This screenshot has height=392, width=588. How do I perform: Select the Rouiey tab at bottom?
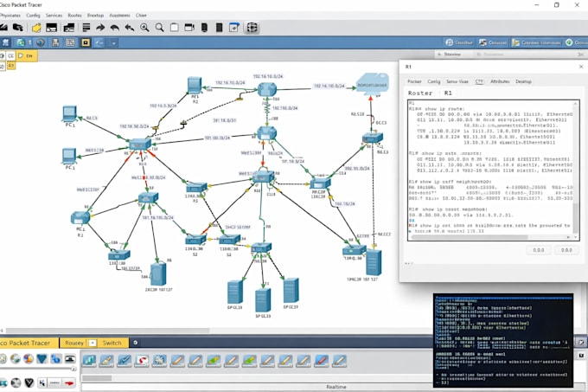[74, 343]
